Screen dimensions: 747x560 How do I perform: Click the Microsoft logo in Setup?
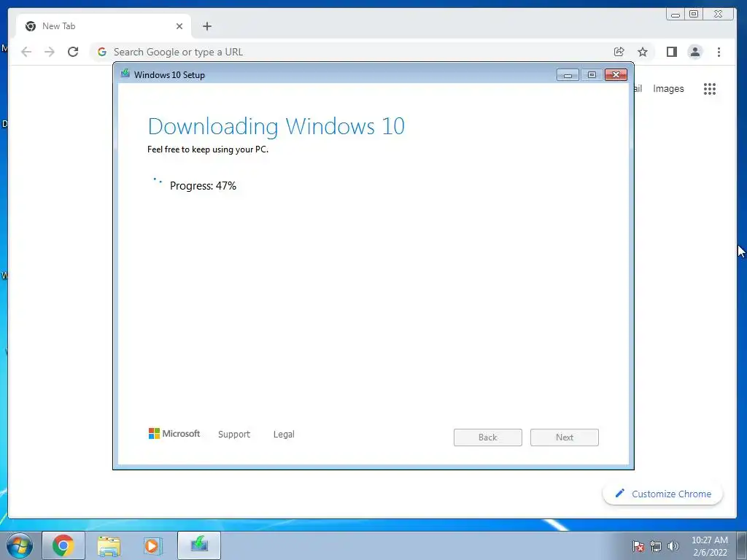click(x=174, y=433)
